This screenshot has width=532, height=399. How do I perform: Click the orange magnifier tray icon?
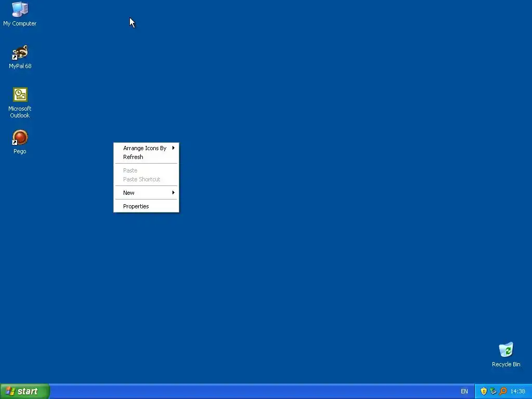(503, 391)
